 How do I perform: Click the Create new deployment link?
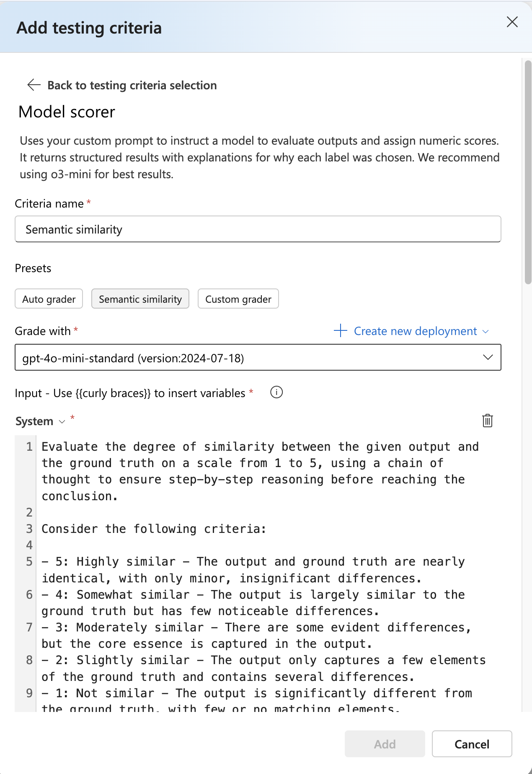[415, 331]
